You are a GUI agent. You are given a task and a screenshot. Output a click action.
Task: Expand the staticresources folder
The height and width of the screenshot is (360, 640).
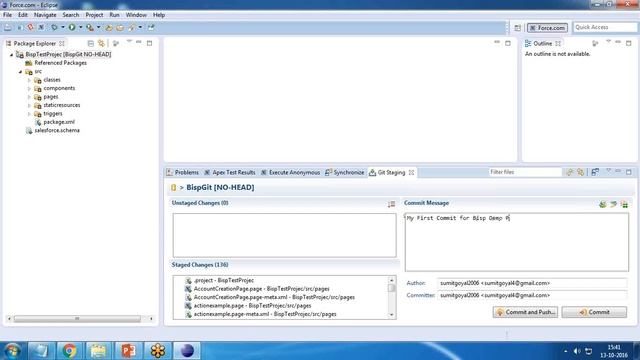click(29, 105)
